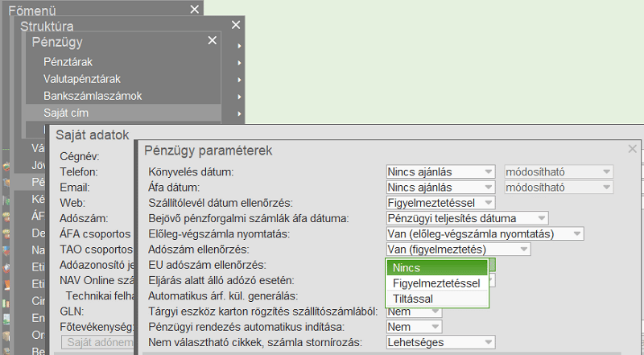Click the Könyvelés dátum label
644x355 pixels.
pyautogui.click(x=191, y=171)
